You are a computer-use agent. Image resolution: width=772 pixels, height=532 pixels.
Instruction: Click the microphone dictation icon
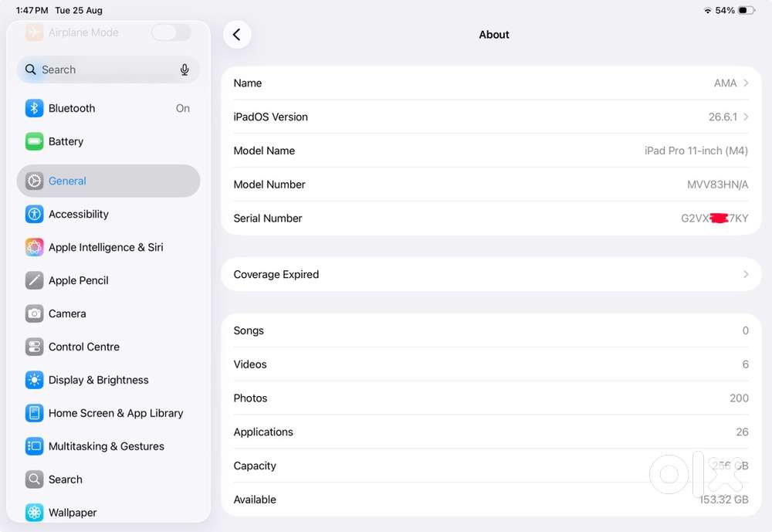point(185,69)
